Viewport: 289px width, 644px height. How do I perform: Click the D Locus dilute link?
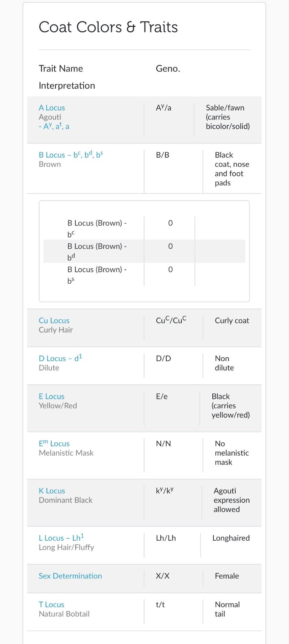point(60,358)
